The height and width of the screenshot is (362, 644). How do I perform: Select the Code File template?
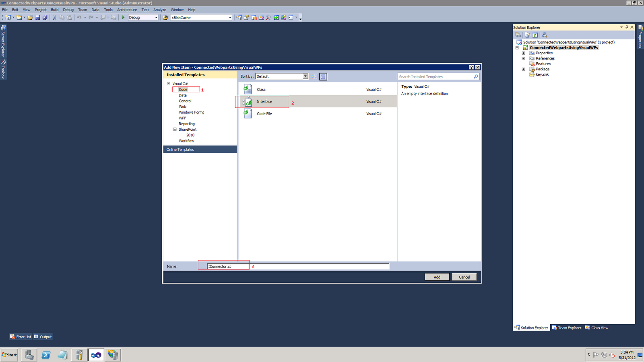click(x=318, y=113)
